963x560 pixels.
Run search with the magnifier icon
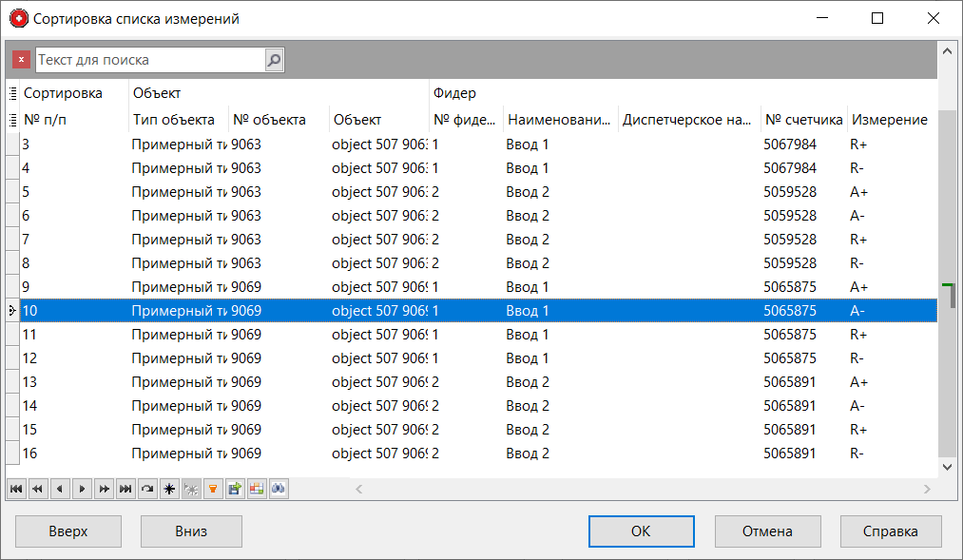274,59
